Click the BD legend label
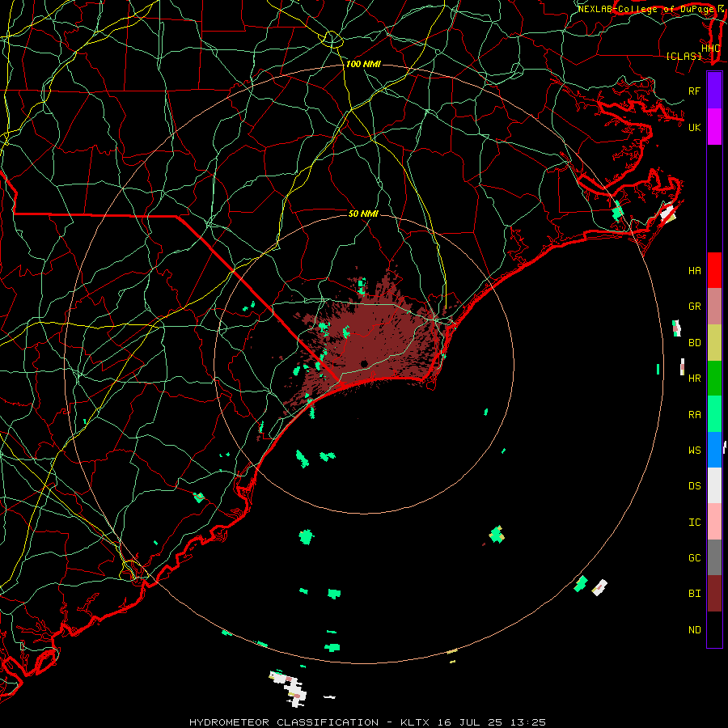Viewport: 728px width, 728px height. tap(694, 343)
